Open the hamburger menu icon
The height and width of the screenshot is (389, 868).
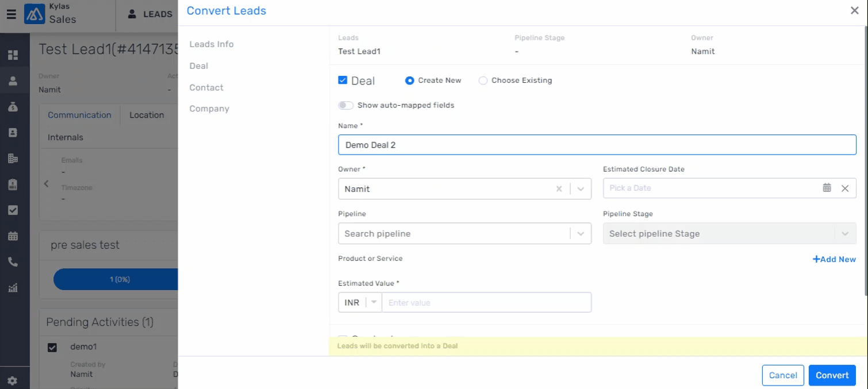click(x=11, y=14)
